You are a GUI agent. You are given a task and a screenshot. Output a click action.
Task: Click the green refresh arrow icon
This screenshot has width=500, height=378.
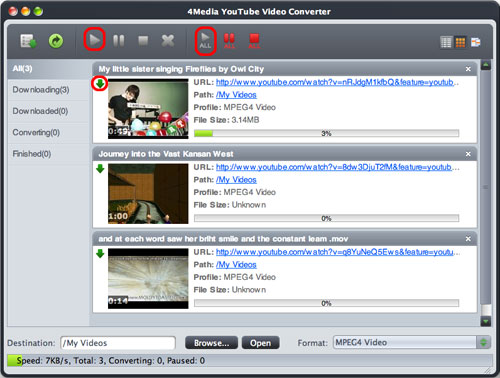(56, 41)
